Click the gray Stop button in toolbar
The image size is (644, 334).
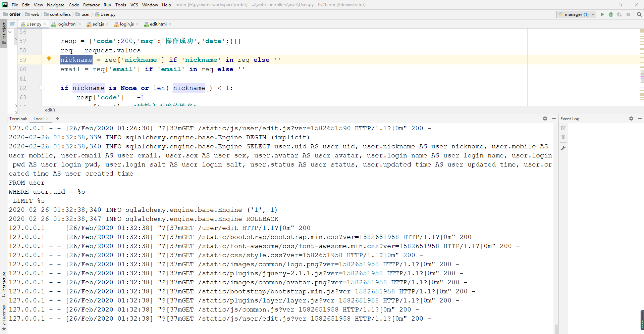pos(628,14)
